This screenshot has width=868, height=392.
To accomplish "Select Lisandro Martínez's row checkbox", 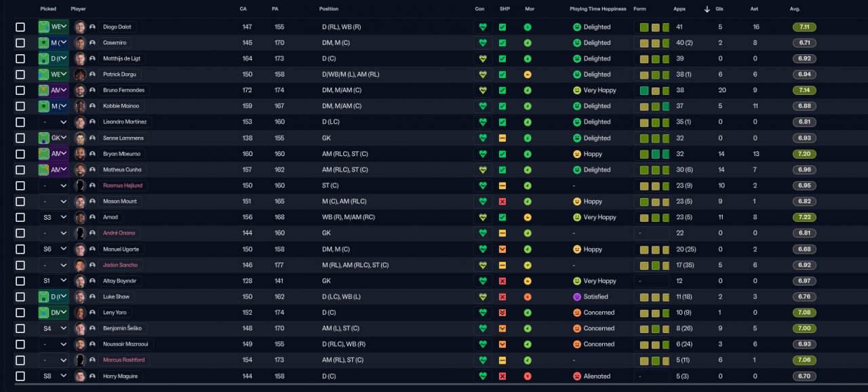I will [20, 122].
